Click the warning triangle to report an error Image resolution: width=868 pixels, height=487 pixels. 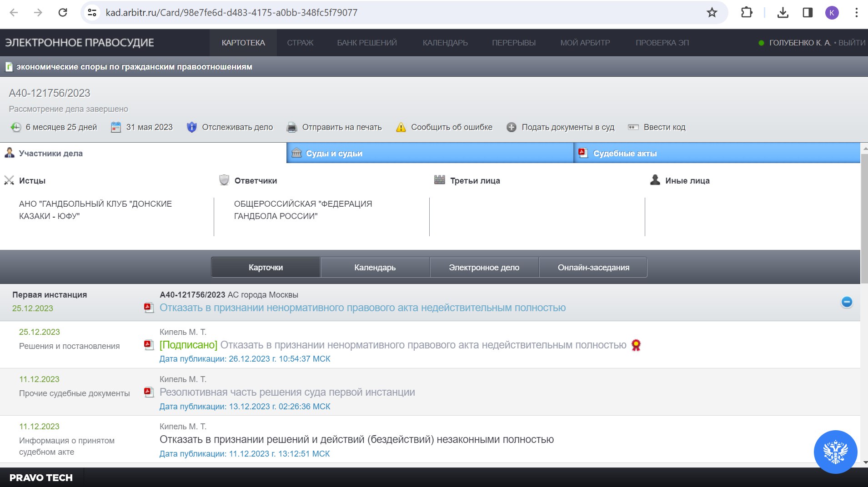(401, 127)
